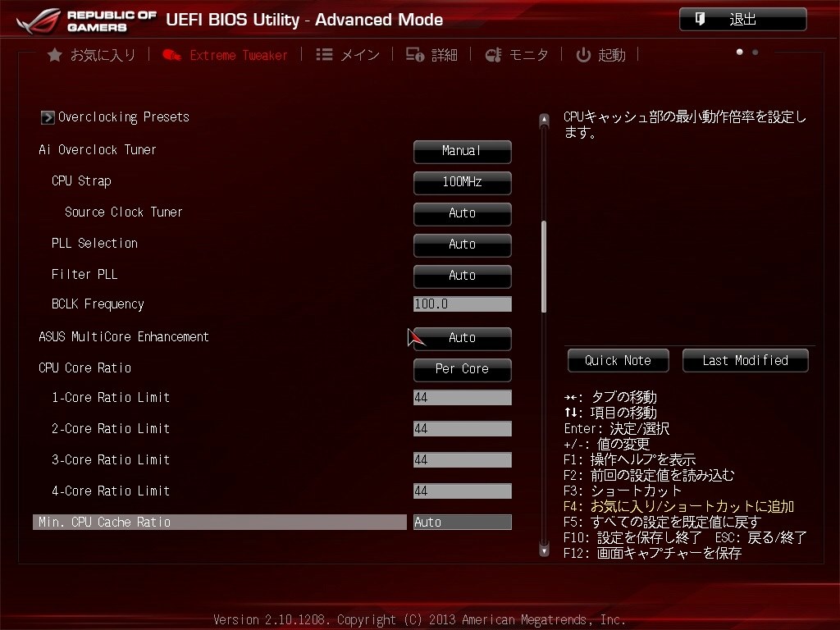Click the first page indicator dot
This screenshot has height=630, width=840.
740,52
